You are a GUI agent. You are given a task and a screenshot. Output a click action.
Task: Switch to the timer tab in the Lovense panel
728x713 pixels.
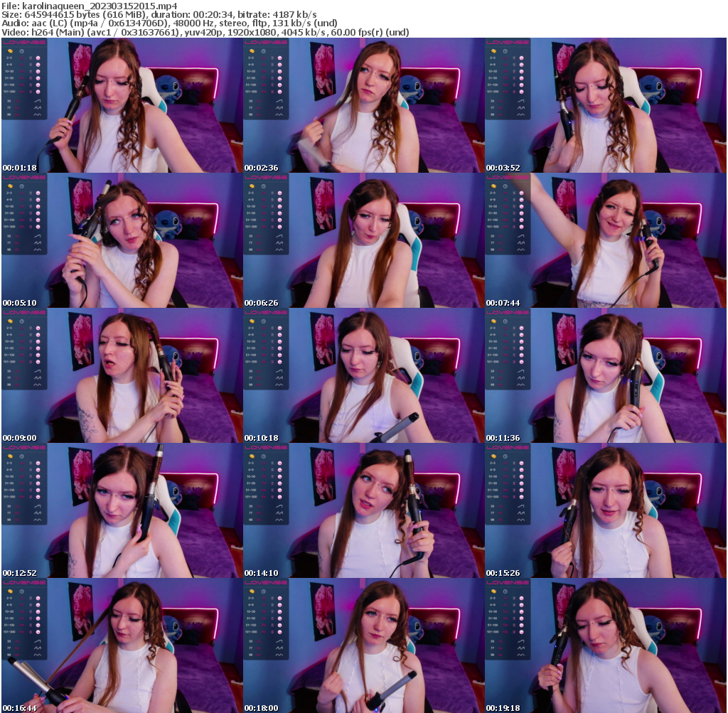(x=21, y=51)
